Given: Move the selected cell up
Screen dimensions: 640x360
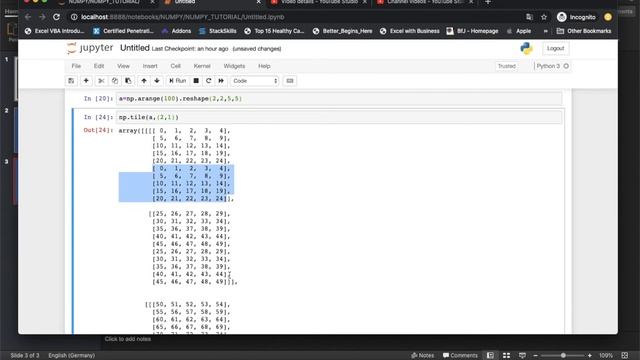Looking at the screenshot, I should [144, 81].
